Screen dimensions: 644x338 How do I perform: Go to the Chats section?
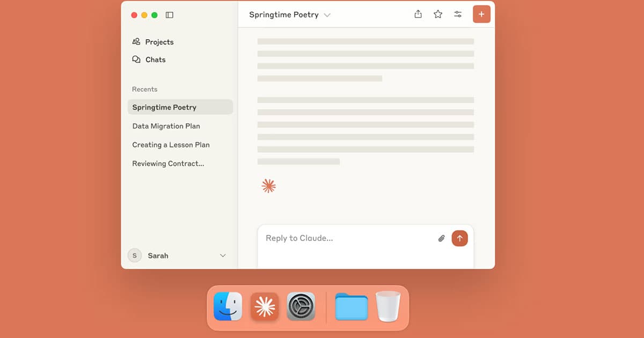tap(155, 60)
